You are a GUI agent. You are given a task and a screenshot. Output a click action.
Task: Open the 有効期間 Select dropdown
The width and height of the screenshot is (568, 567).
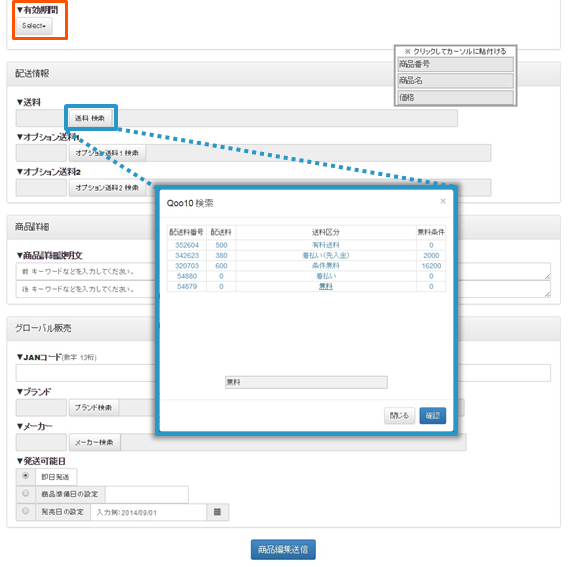[x=34, y=26]
